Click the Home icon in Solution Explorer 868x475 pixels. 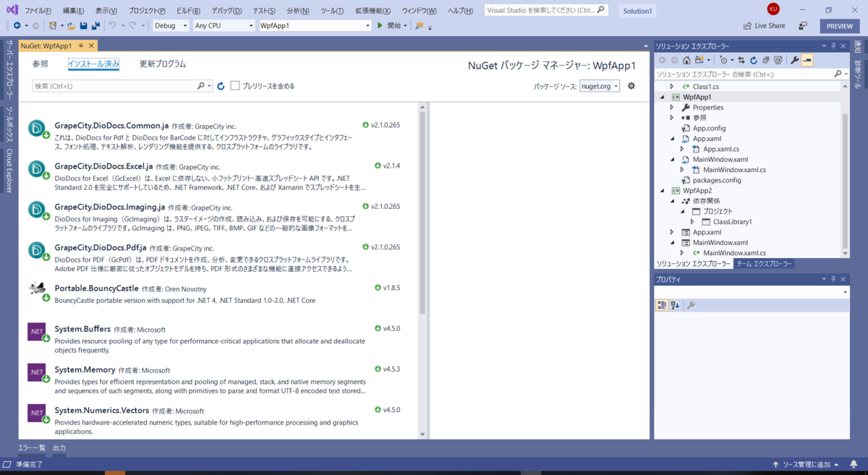tap(686, 60)
